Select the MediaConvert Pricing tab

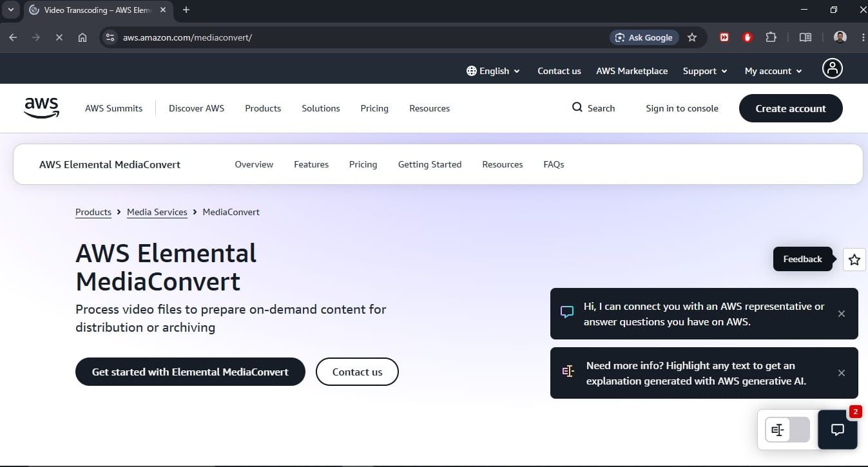(x=363, y=164)
